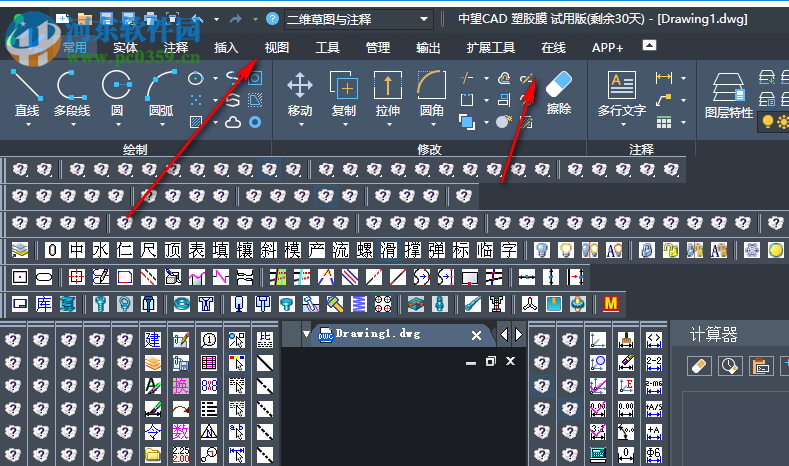Click the magenta 换 icon

[x=181, y=386]
